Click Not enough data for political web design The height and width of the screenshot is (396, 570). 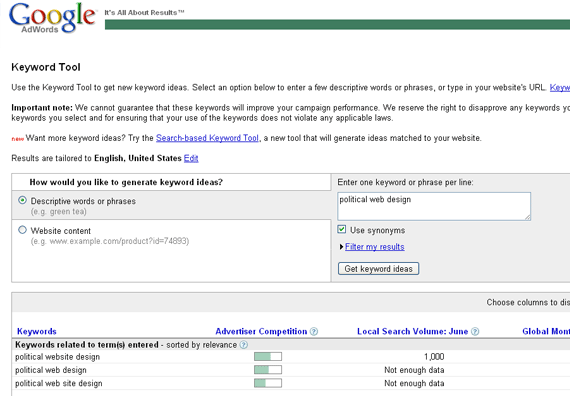414,370
